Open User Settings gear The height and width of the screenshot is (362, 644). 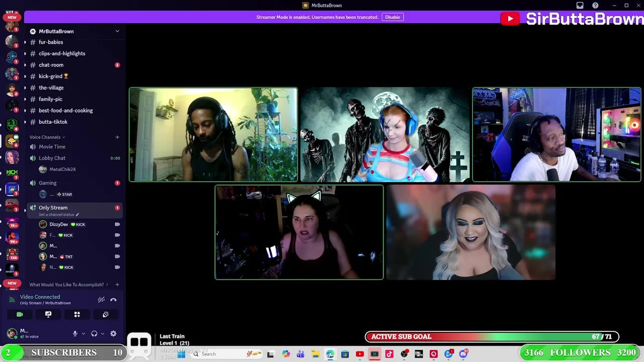pos(113,333)
